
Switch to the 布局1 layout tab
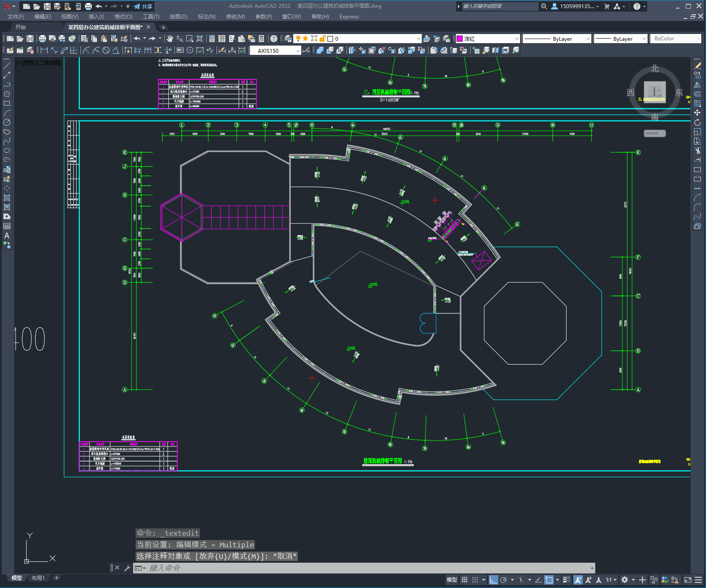(38, 578)
